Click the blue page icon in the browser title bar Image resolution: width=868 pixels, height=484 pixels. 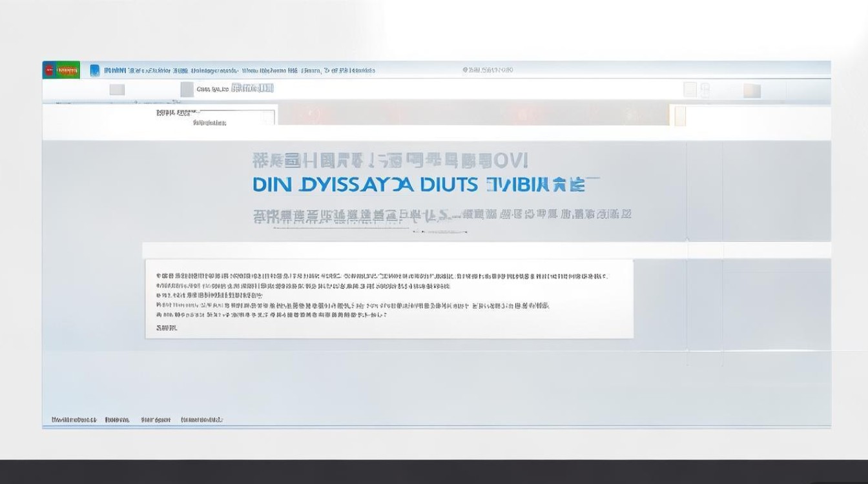[94, 70]
